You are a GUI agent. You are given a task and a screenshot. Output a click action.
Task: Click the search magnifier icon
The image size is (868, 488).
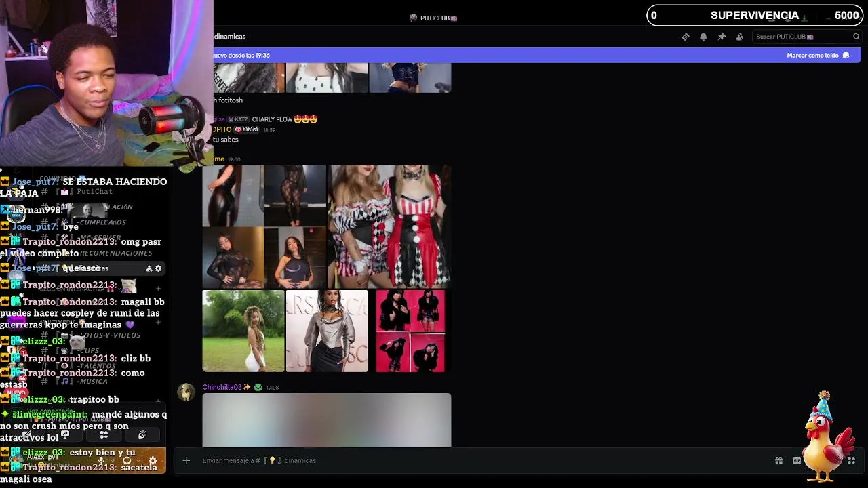[x=856, y=37]
